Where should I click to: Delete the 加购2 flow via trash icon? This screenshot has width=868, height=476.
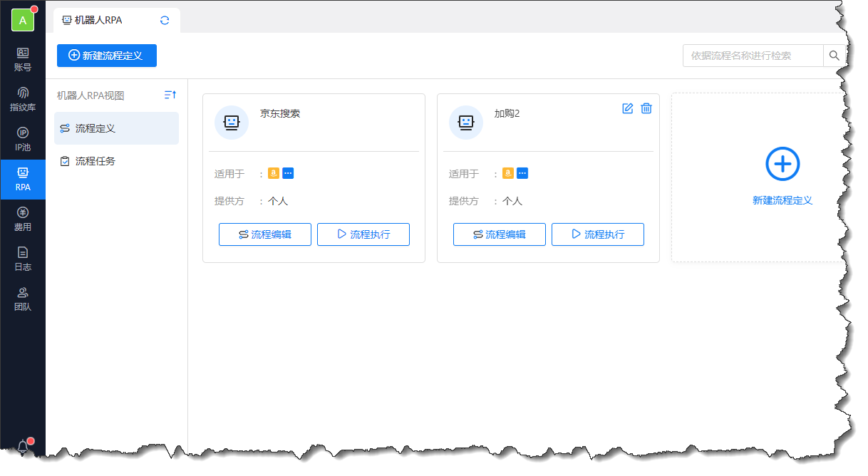(x=646, y=108)
